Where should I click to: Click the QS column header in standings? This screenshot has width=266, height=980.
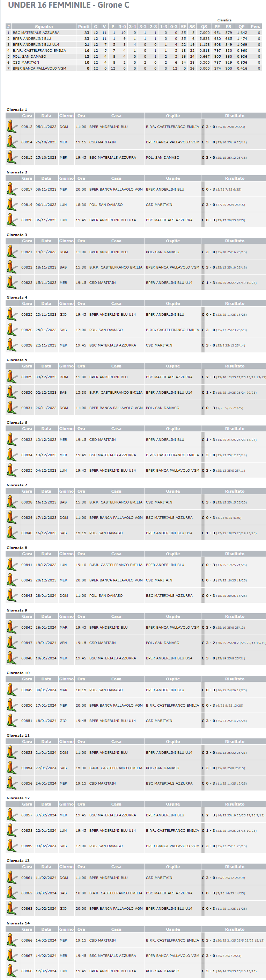(x=204, y=27)
